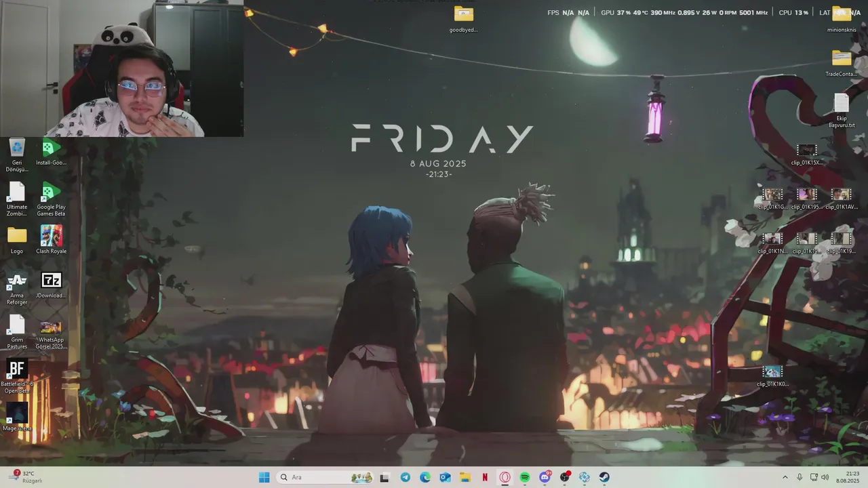Viewport: 868px width, 488px height.
Task: Open Outlook from the taskbar
Action: pyautogui.click(x=445, y=477)
